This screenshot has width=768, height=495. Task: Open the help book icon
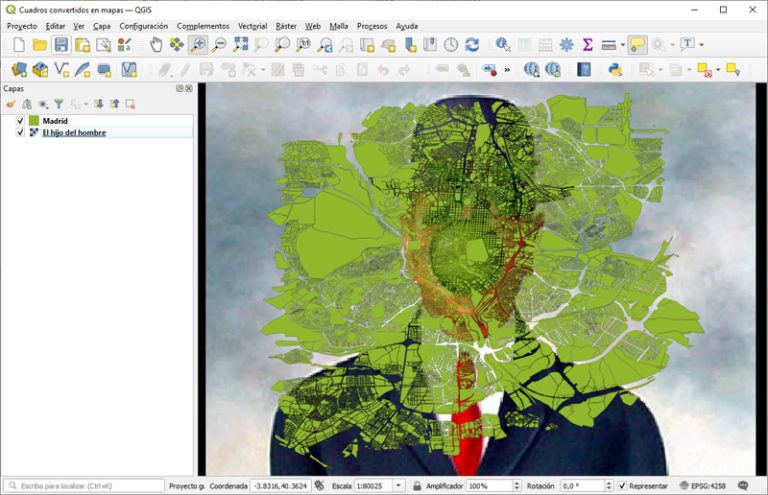(x=583, y=70)
